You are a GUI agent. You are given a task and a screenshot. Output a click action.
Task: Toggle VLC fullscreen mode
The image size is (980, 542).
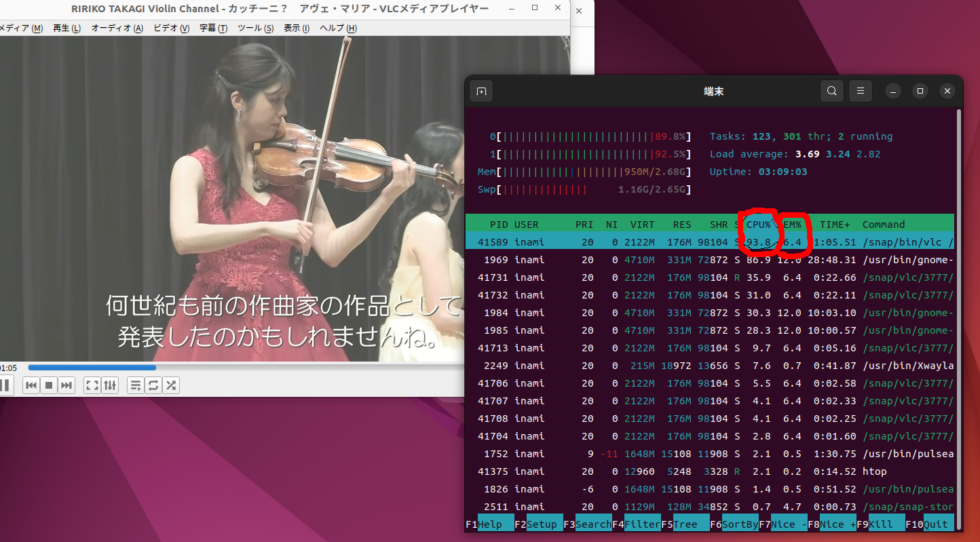tap(92, 385)
